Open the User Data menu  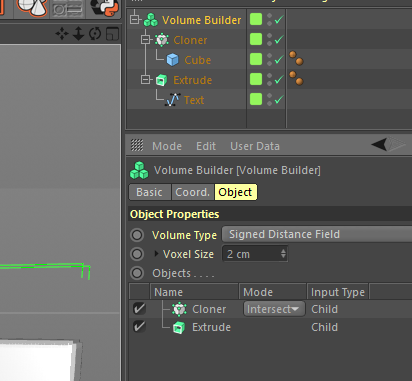(255, 146)
